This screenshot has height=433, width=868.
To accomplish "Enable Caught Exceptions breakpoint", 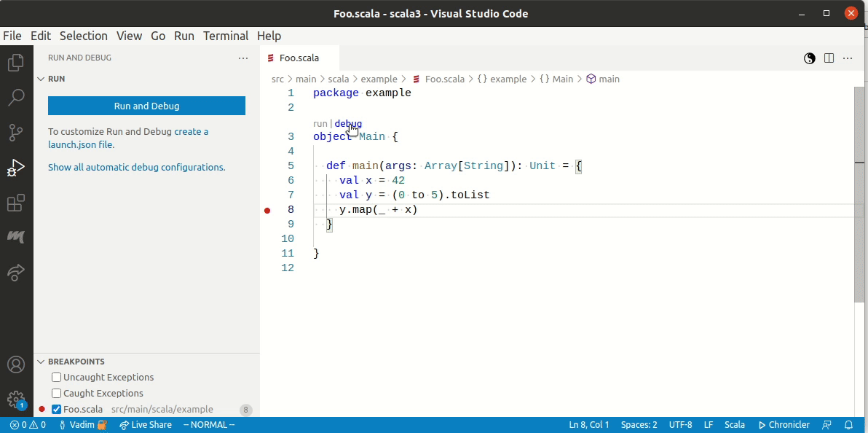I will point(56,394).
